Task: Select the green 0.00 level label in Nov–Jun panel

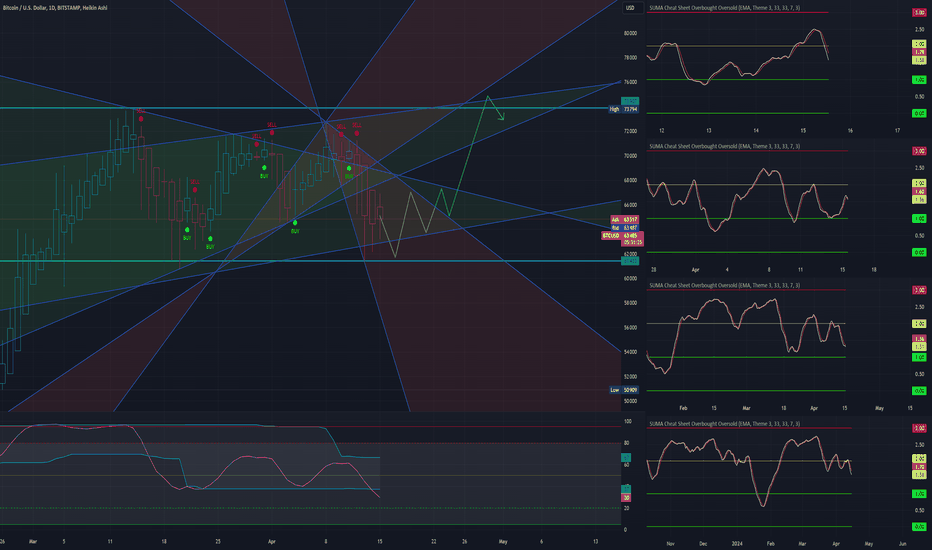Action: click(919, 527)
